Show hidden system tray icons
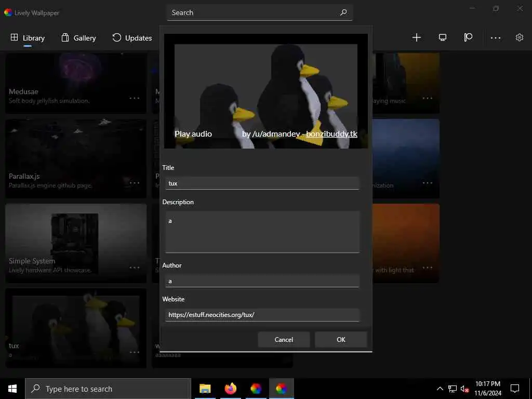Image resolution: width=532 pixels, height=399 pixels. tap(440, 389)
